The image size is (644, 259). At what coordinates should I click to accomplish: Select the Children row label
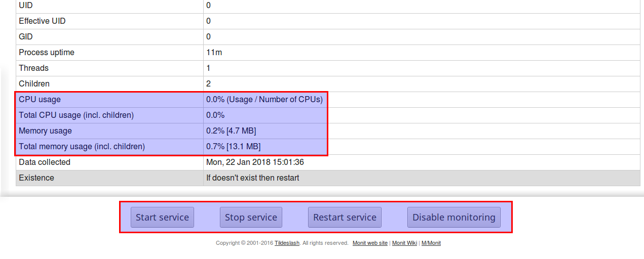34,84
